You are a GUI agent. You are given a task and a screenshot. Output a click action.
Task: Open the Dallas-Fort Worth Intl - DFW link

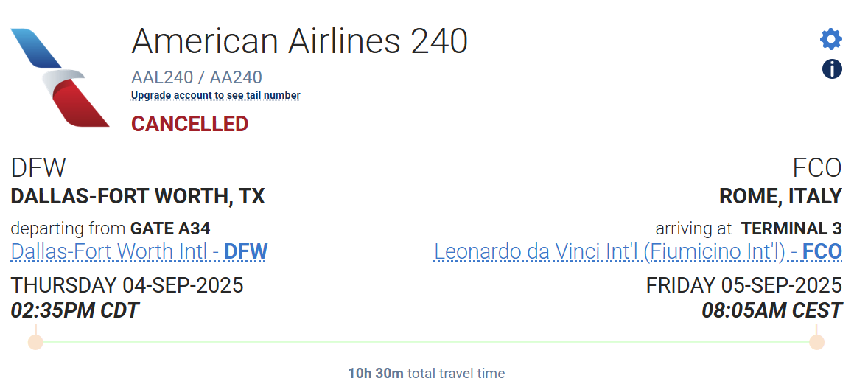pos(139,251)
